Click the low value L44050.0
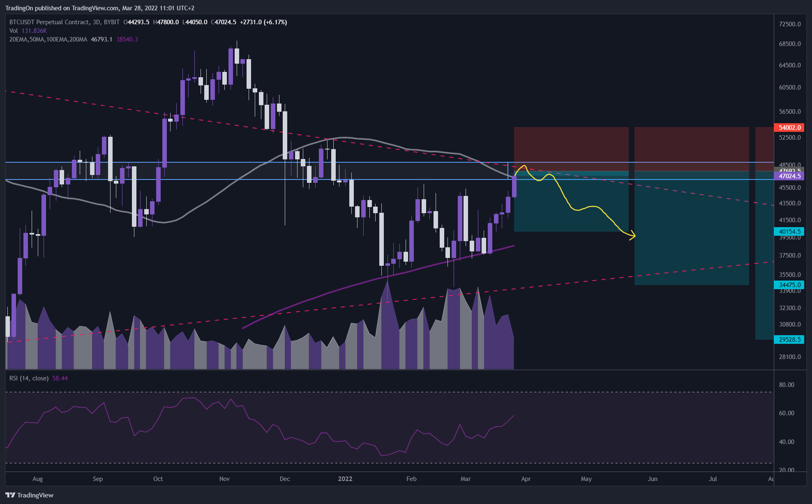Image resolution: width=812 pixels, height=504 pixels. tap(195, 22)
